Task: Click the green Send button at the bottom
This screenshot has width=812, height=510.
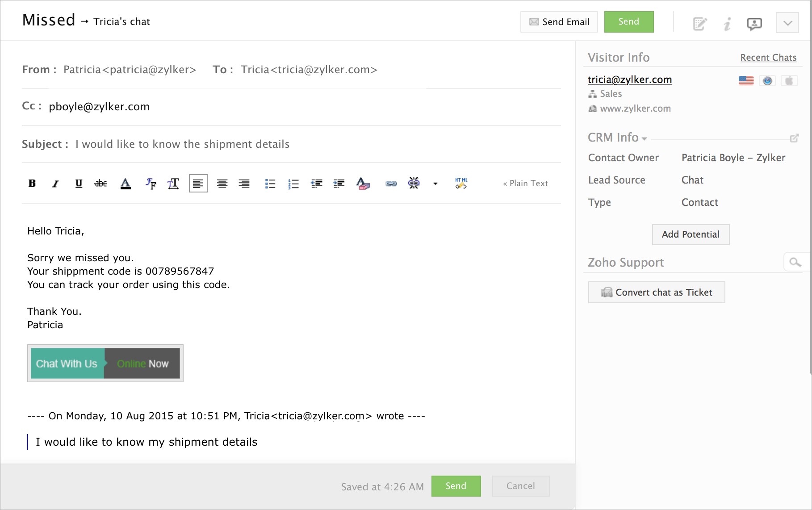Action: tap(456, 486)
